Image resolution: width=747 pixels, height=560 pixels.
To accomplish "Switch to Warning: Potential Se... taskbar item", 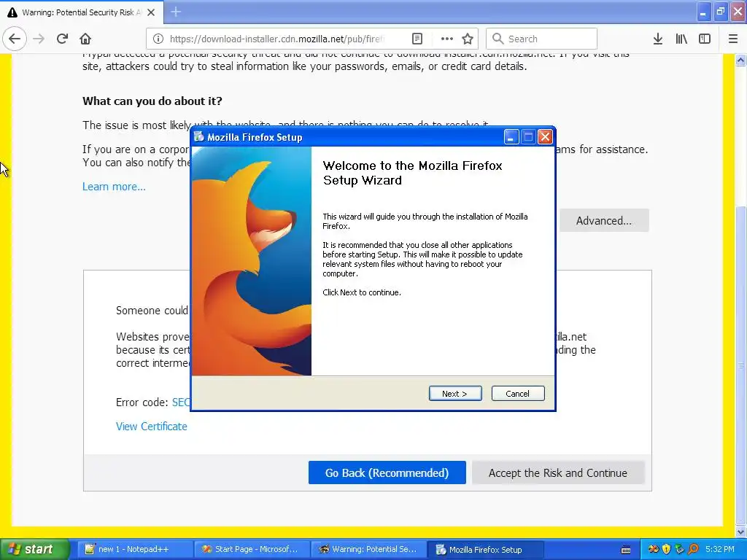I will click(x=368, y=549).
